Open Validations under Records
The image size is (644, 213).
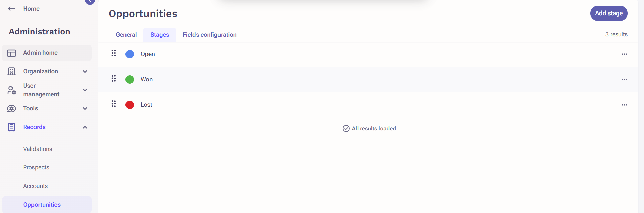(38, 149)
